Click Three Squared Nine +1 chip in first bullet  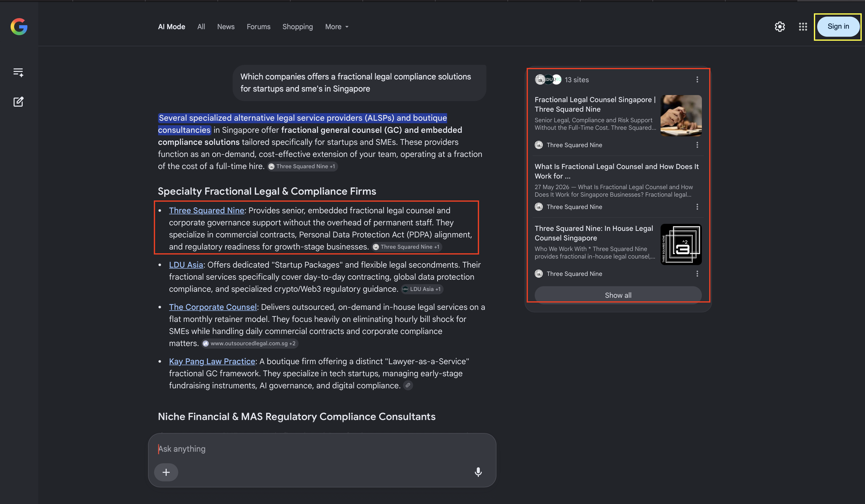407,247
